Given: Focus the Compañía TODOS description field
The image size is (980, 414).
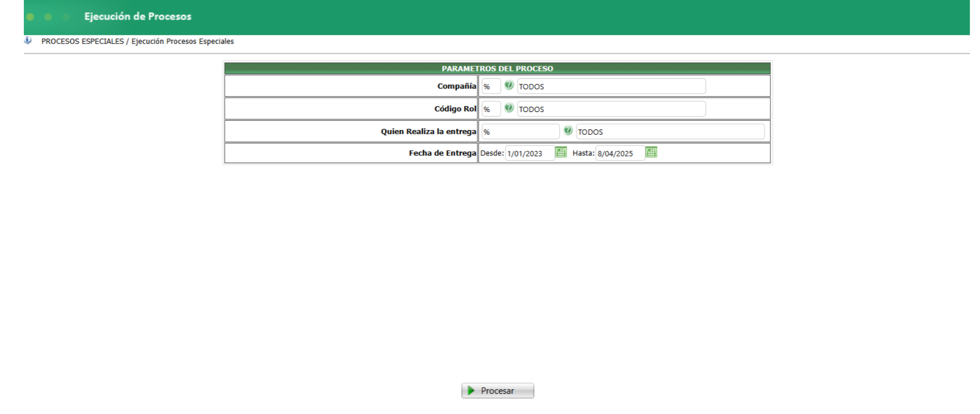Looking at the screenshot, I should pos(611,87).
